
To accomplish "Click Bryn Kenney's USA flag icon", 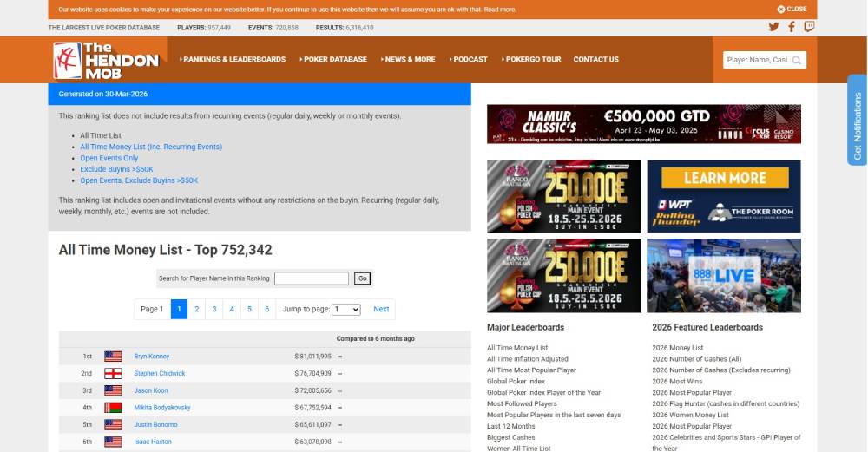I will 113,357.
